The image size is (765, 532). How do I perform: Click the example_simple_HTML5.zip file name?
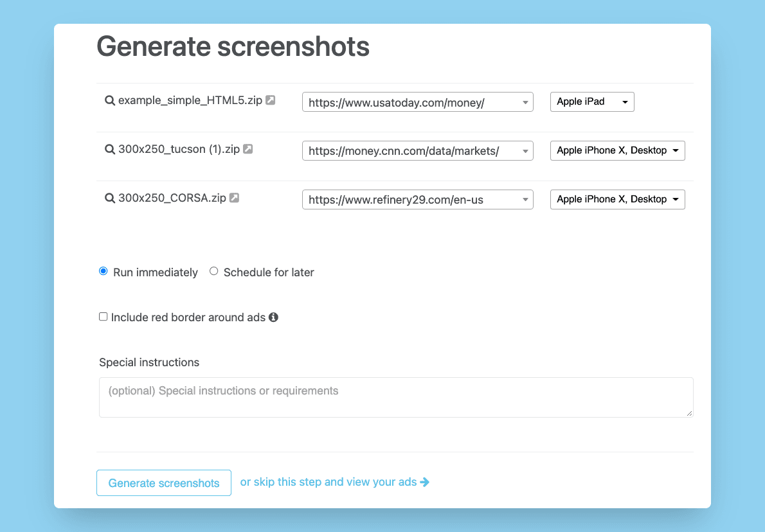pos(190,100)
